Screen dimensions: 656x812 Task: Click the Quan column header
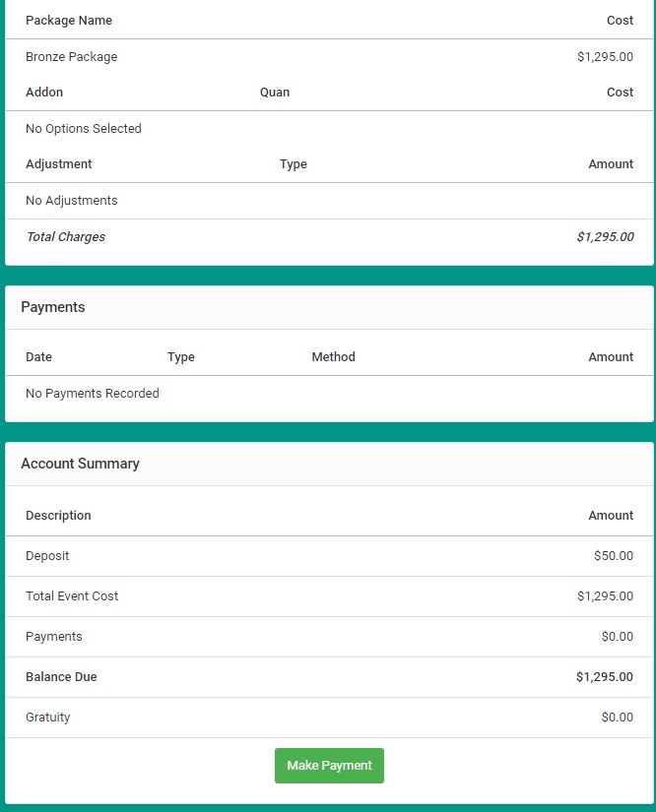[275, 92]
